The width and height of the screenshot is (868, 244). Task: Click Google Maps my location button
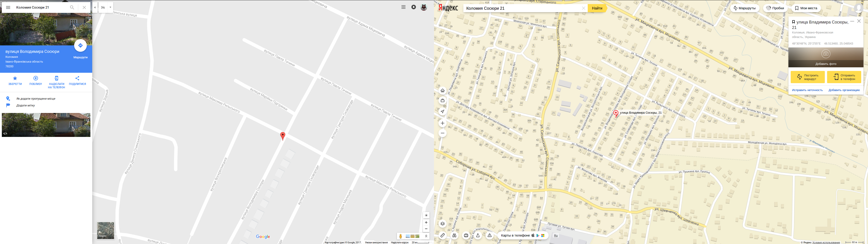tap(426, 215)
